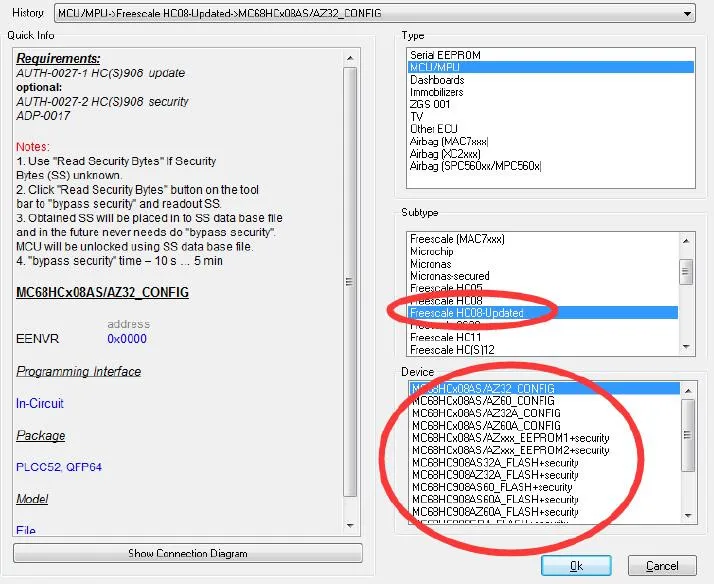The image size is (714, 584).
Task: Click the Quick Info scrollbar thumb
Action: click(x=350, y=282)
